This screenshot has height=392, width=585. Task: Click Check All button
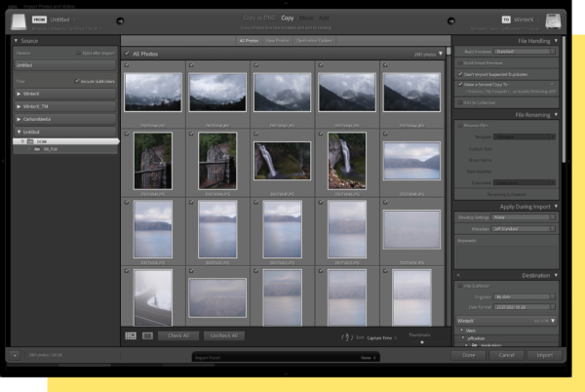(178, 335)
